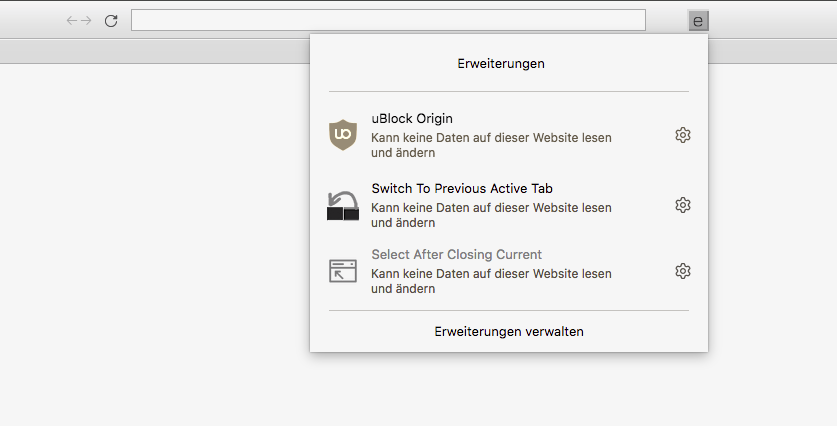Toggle the extensions 'e' toolbar button
This screenshot has width=837, height=426.
[698, 21]
